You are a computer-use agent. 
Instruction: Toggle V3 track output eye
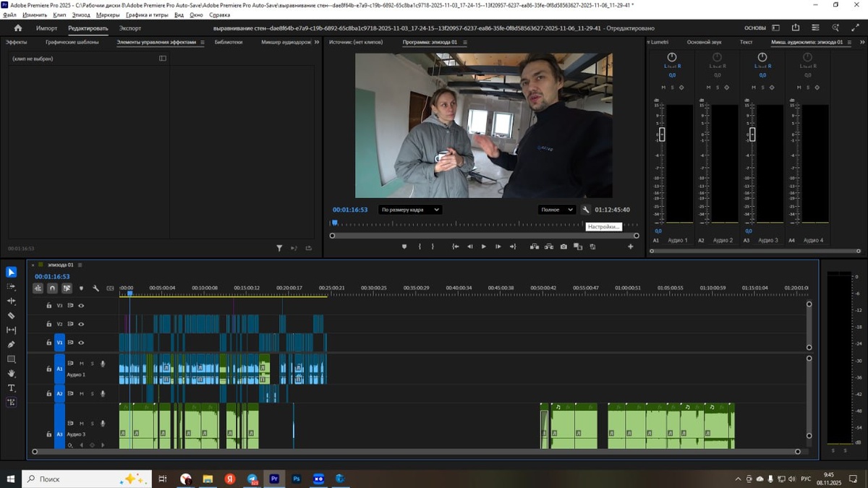81,306
